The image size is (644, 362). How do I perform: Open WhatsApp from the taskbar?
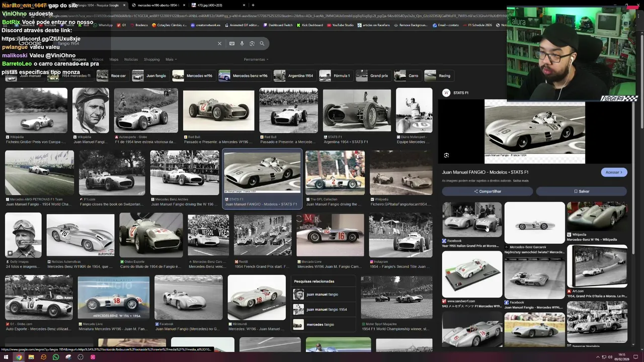click(x=56, y=357)
